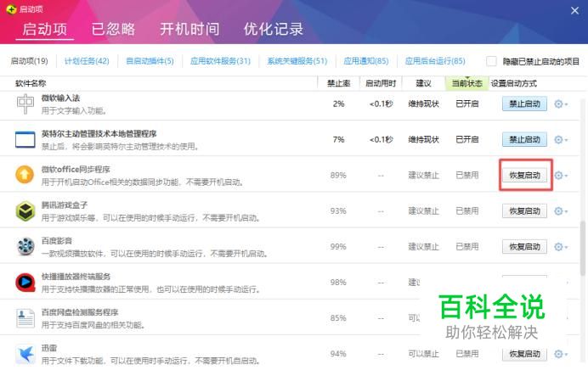Click the 腾讯游戏盒子 icon
The height and width of the screenshot is (370, 588).
(x=25, y=210)
